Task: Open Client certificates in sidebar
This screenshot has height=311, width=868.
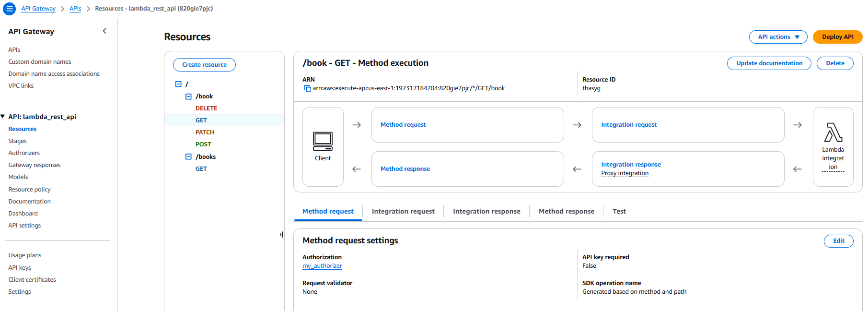Action: pyautogui.click(x=32, y=280)
